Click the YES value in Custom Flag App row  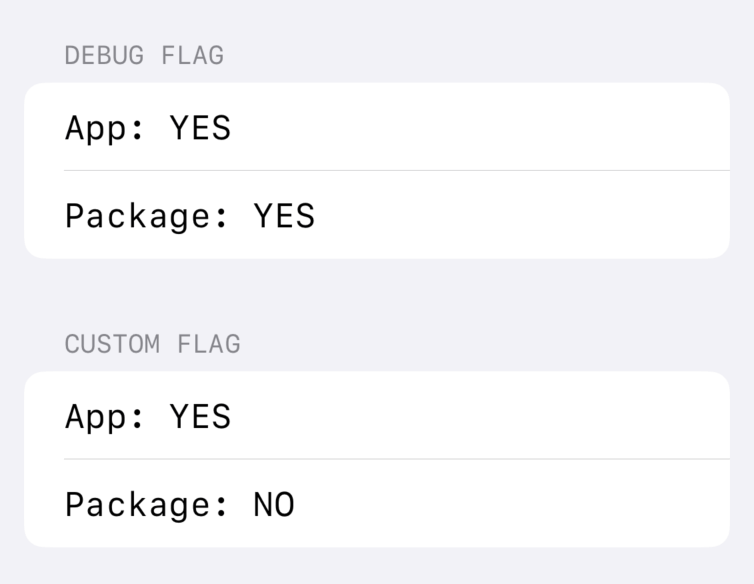[x=200, y=416]
